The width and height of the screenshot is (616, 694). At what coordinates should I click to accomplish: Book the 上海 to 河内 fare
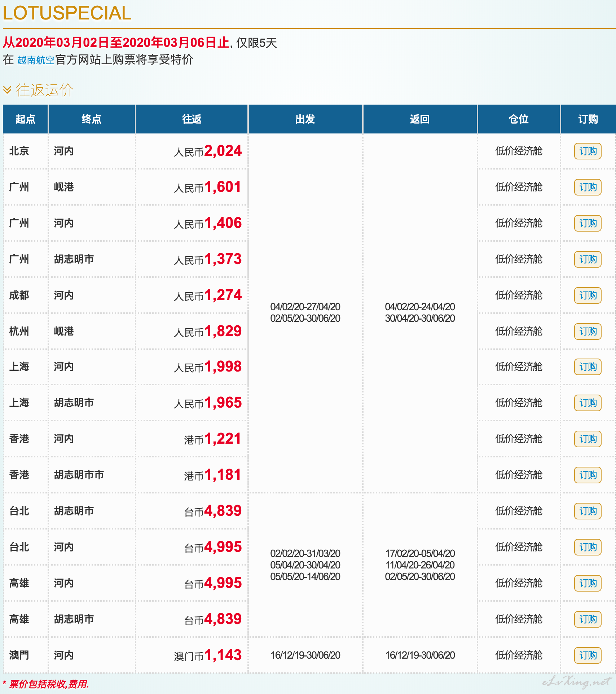pyautogui.click(x=588, y=367)
